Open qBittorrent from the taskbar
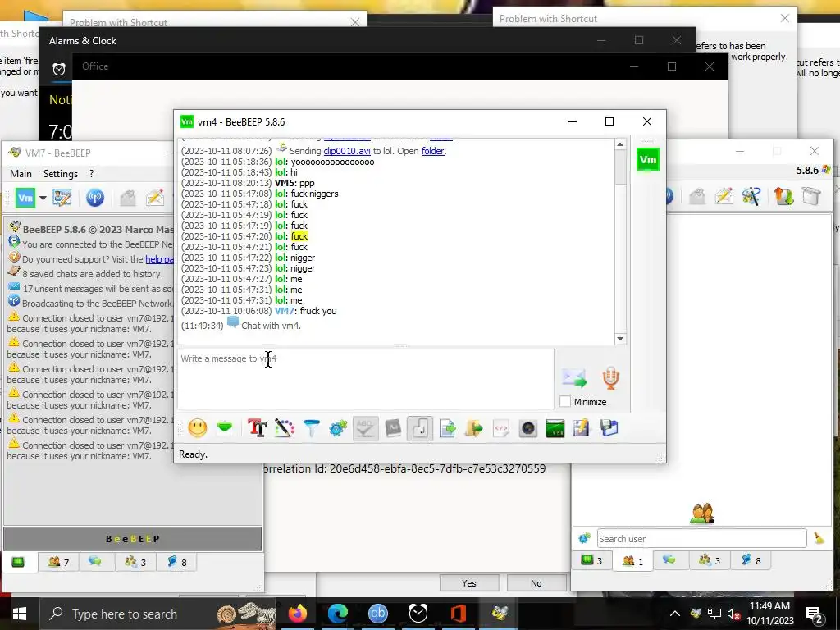Screen dimensions: 840x630 (x=378, y=614)
